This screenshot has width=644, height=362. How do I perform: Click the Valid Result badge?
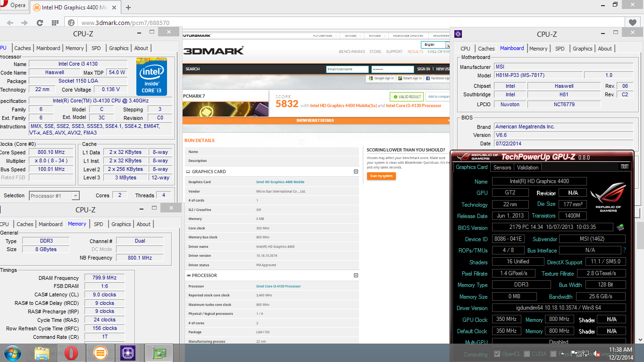[x=406, y=97]
